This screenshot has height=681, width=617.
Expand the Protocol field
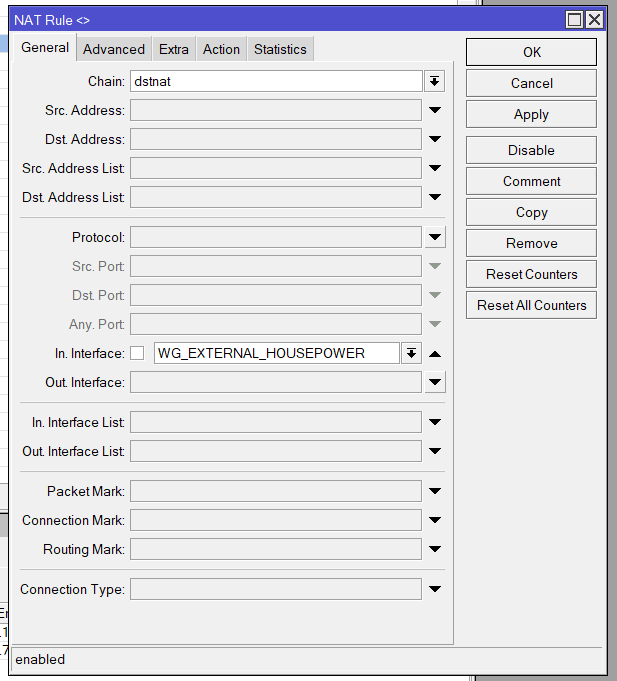click(x=435, y=237)
